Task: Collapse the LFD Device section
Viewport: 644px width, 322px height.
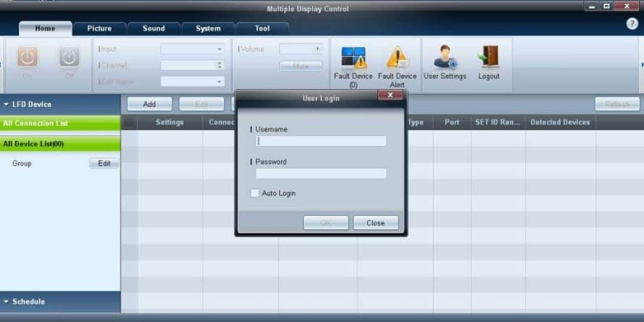Action: 6,105
